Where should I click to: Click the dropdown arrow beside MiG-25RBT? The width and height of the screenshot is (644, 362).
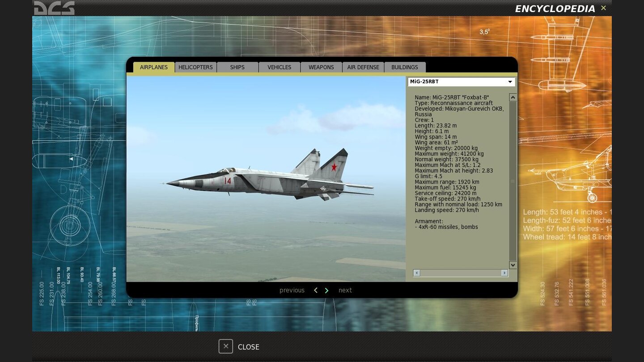(510, 82)
